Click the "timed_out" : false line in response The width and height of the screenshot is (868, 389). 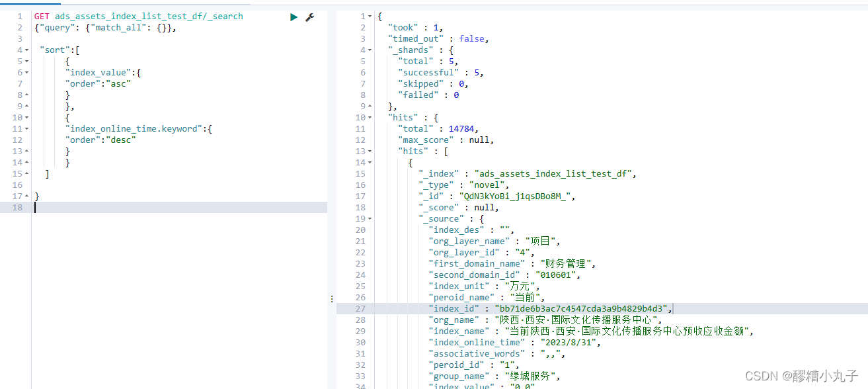[438, 39]
